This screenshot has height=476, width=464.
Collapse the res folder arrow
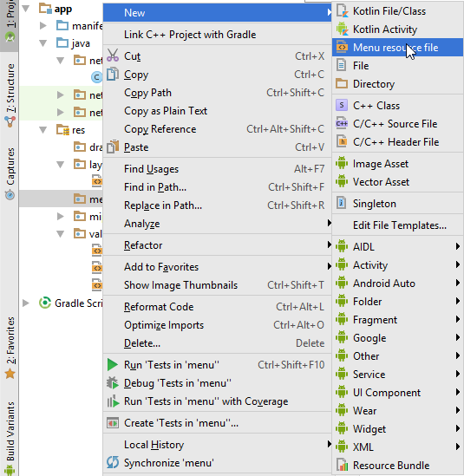point(43,130)
